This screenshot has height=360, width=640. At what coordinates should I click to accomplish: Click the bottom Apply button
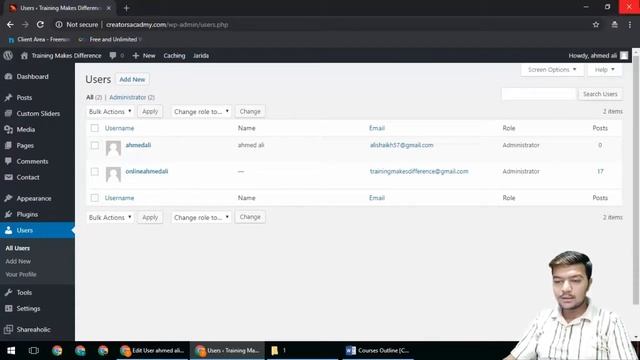tap(150, 217)
